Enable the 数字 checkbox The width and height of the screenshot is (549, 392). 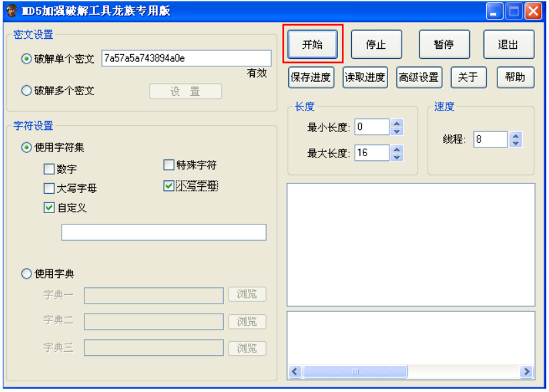coord(48,169)
